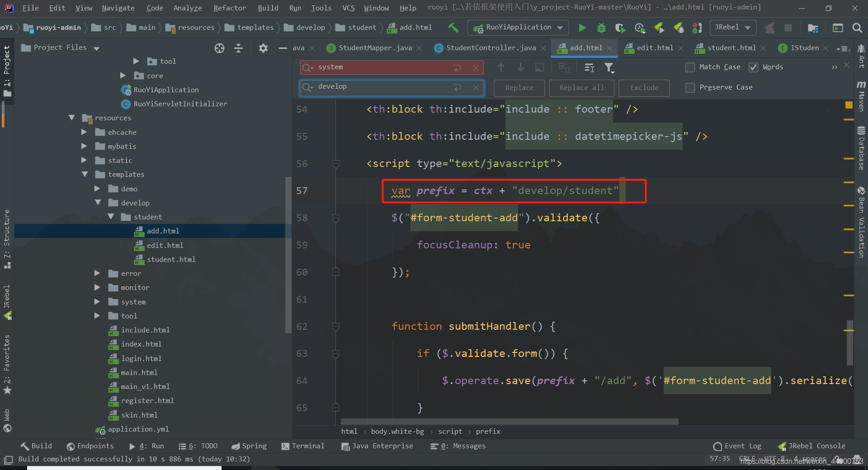Viewport: 868px width, 470px height.
Task: Open the Project Structure icon
Action: click(x=813, y=28)
